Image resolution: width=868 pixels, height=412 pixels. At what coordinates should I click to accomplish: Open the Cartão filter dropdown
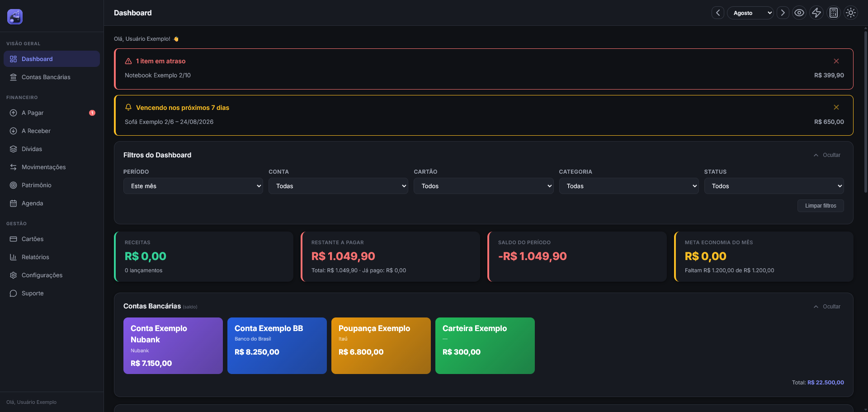(484, 186)
